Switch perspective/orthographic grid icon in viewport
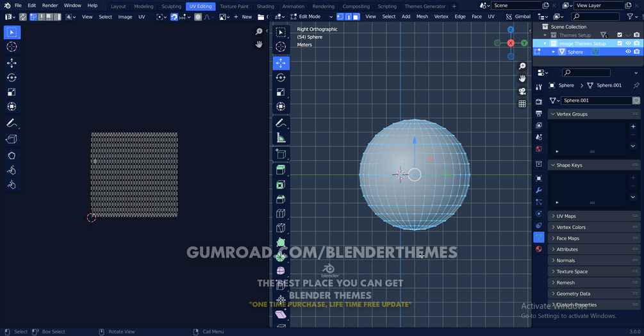The image size is (644, 336). 522,104
